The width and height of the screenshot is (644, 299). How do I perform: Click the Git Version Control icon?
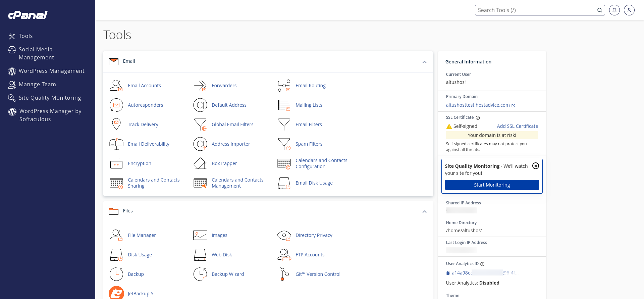(x=284, y=274)
